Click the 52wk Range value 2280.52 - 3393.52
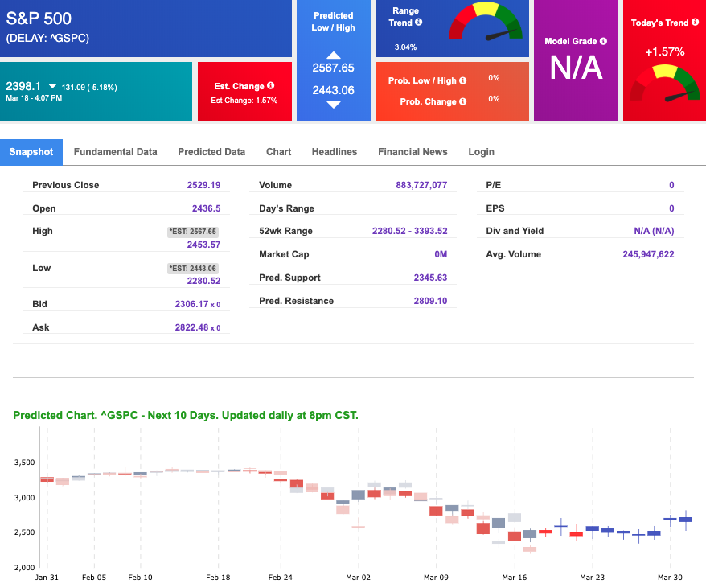The width and height of the screenshot is (706, 588). (x=410, y=231)
